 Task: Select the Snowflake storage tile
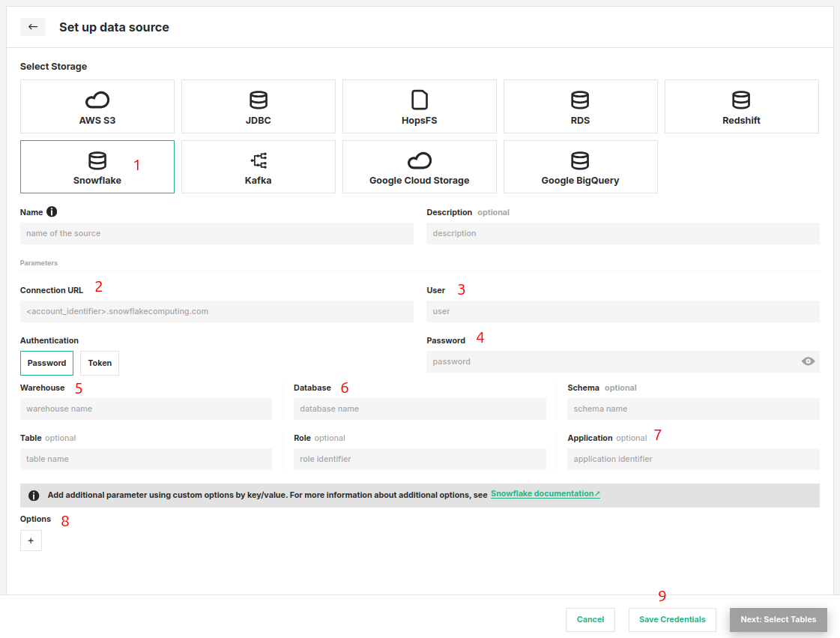[x=97, y=167]
